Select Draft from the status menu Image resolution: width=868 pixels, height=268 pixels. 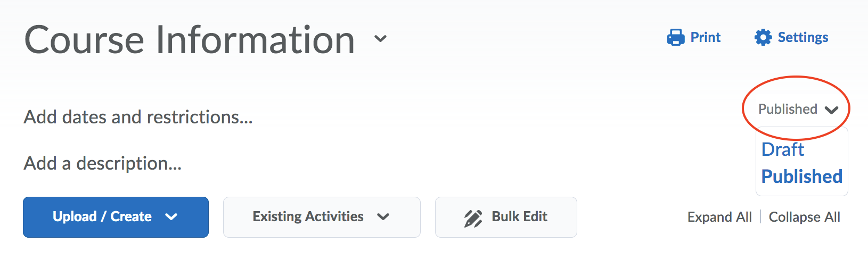pyautogui.click(x=782, y=149)
